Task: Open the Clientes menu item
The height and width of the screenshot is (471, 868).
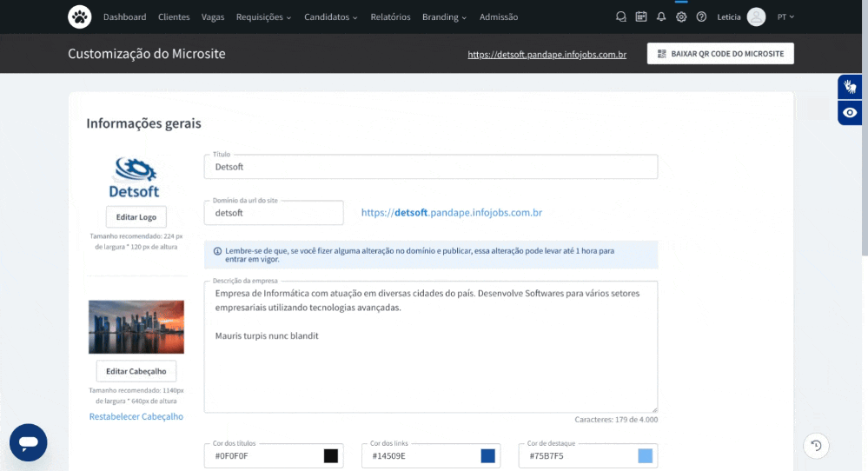Action: (x=174, y=17)
